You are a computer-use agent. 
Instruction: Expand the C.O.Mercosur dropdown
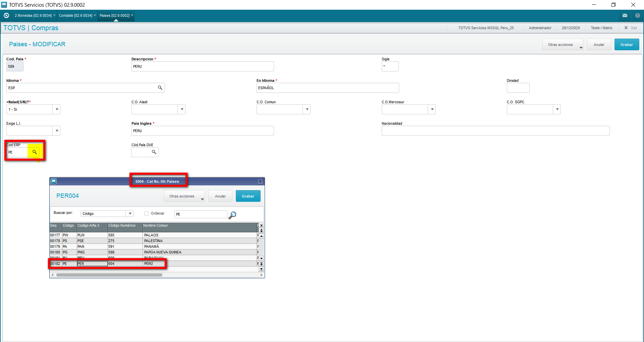click(x=432, y=109)
